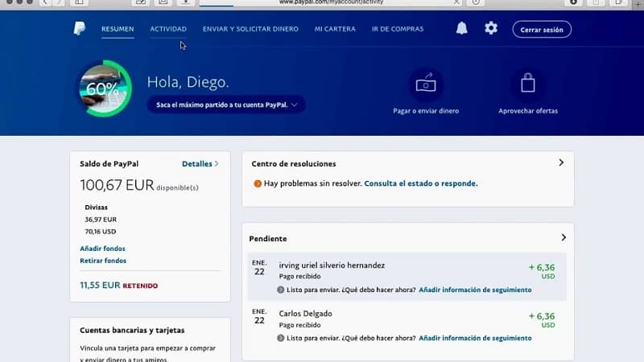
Task: Open Detalles of Saldo de PayPal
Action: 200,164
